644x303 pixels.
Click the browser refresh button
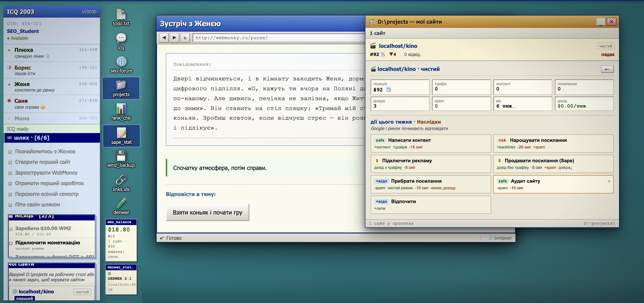pyautogui.click(x=185, y=38)
